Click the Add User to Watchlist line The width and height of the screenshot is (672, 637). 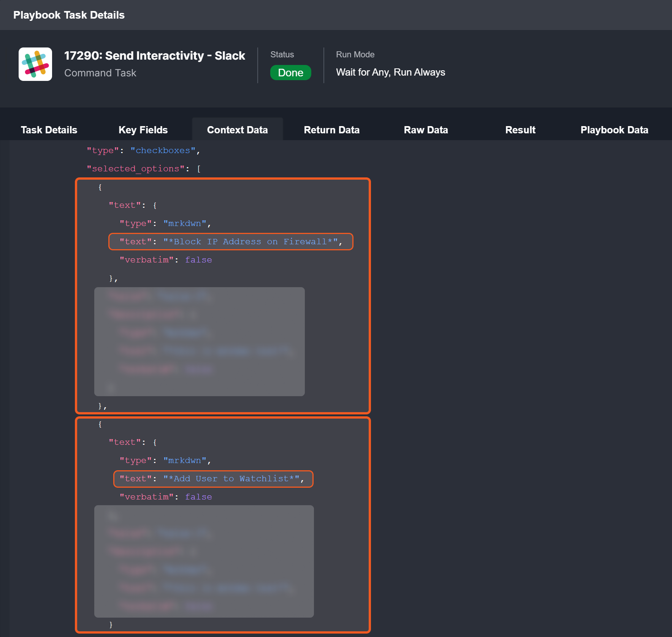[213, 479]
